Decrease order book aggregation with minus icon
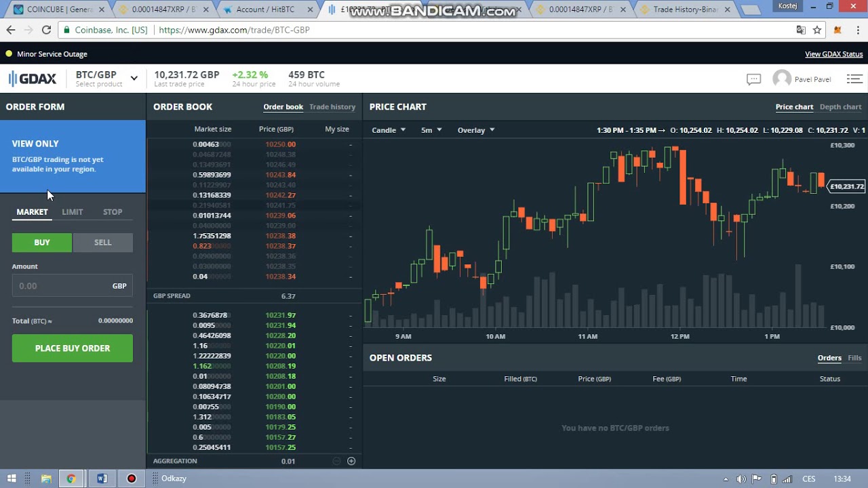 [336, 462]
